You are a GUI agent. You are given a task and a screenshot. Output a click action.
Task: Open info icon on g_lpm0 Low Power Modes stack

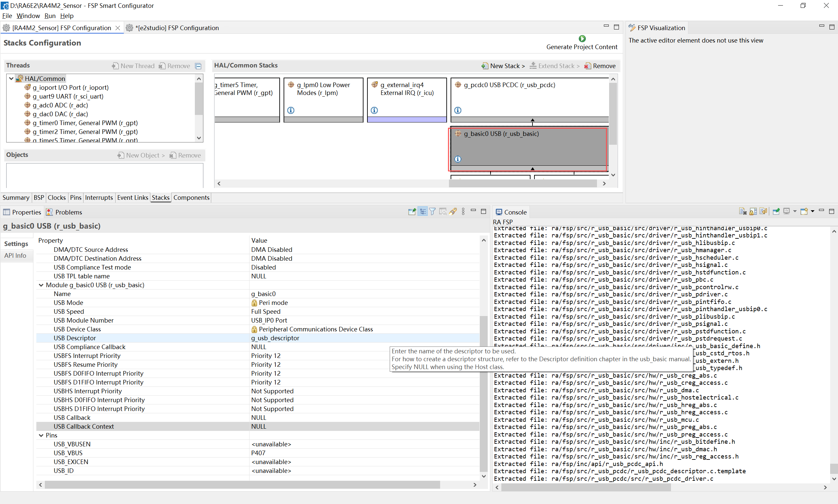(291, 110)
